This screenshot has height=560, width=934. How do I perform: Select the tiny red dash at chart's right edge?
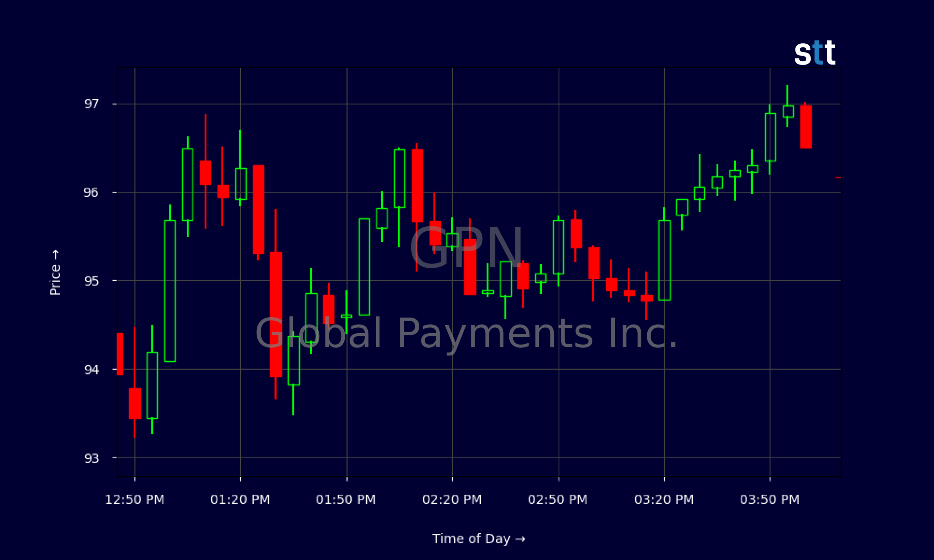838,178
